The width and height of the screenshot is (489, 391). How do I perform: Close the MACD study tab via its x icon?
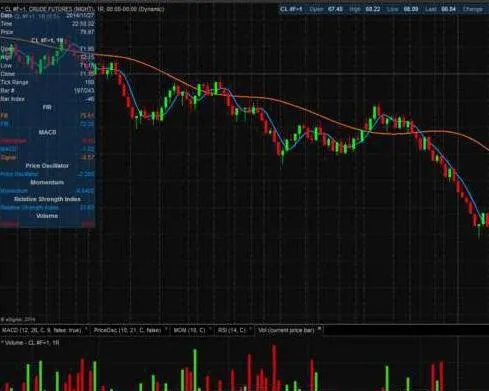coord(86,328)
